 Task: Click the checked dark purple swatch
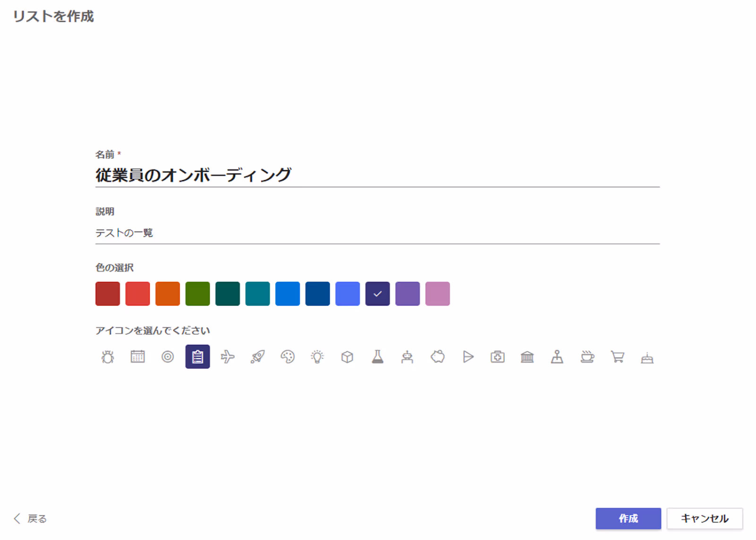378,294
